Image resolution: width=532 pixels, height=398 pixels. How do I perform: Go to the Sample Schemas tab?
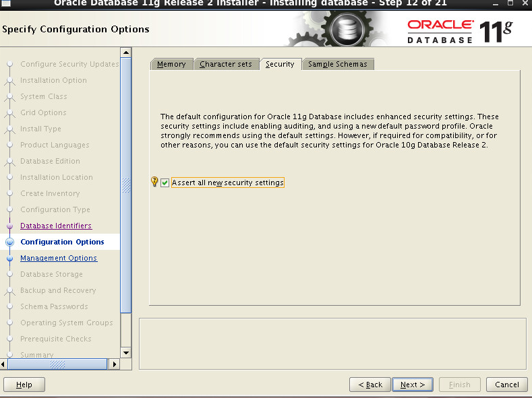(338, 64)
